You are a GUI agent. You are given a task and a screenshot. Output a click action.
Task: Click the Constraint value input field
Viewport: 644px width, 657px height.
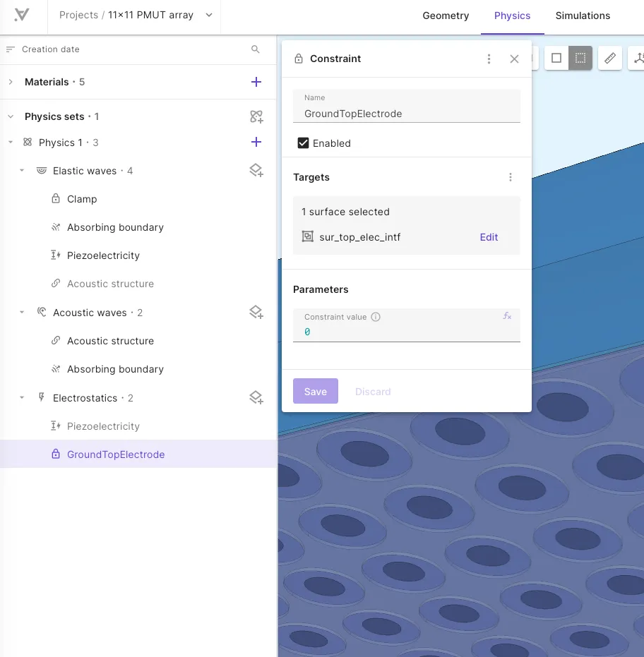[406, 325]
